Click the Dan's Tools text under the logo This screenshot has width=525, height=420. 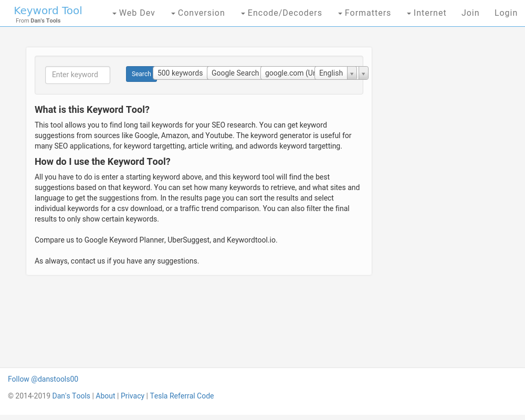45,21
